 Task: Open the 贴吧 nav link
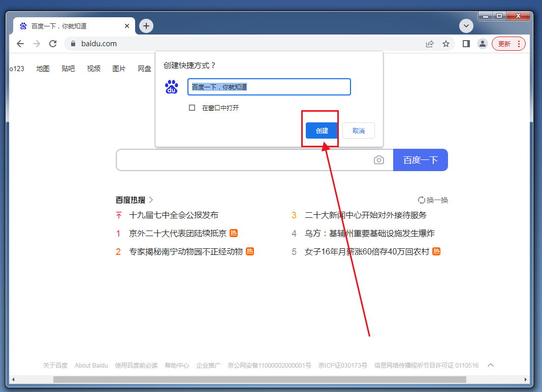tap(68, 69)
